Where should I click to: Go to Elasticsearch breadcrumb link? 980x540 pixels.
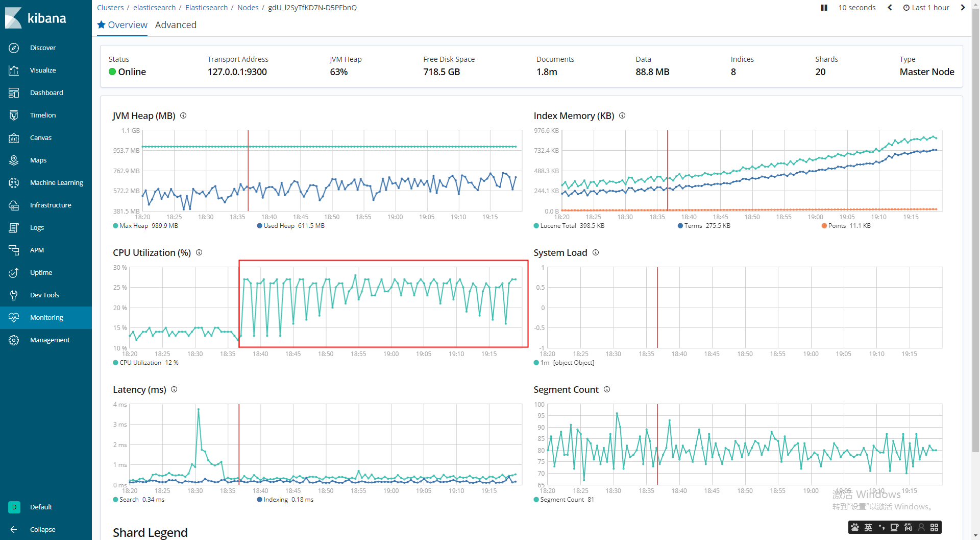click(x=206, y=8)
